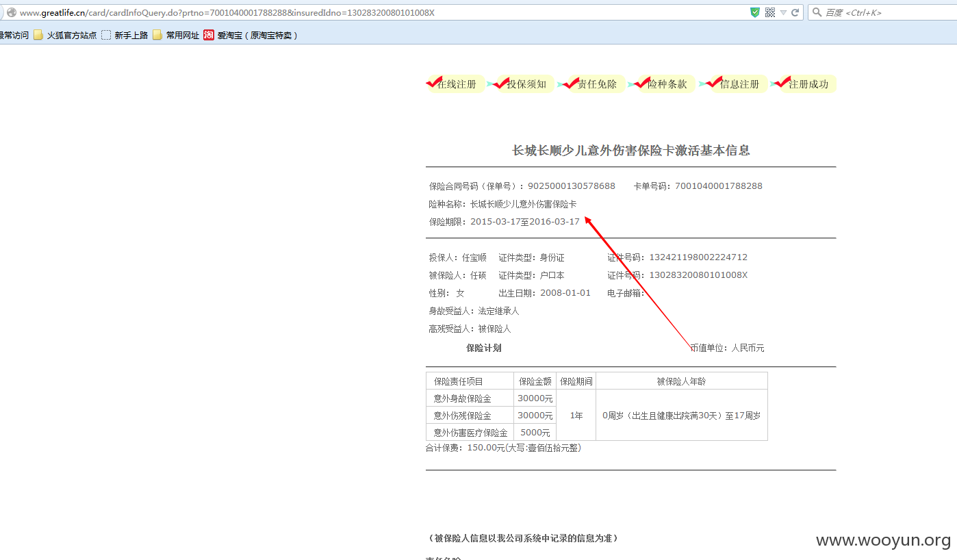Click the 户口本 certificate type

click(x=552, y=275)
